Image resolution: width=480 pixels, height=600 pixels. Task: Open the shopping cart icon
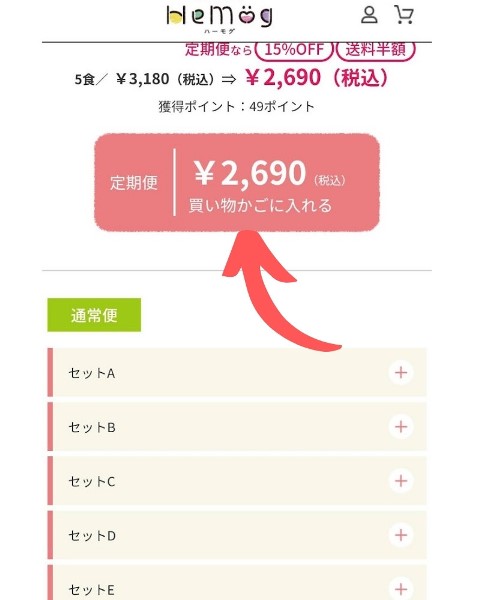coord(404,15)
